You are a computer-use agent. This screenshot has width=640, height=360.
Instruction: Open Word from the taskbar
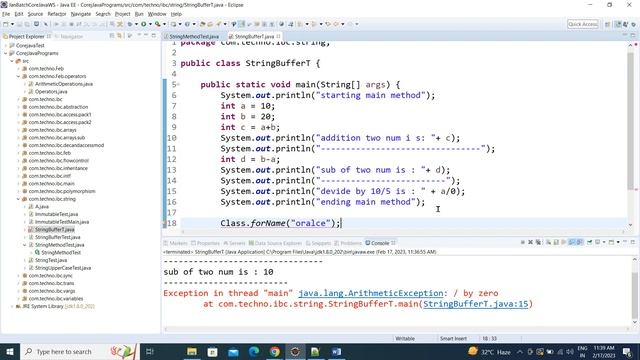336,351
